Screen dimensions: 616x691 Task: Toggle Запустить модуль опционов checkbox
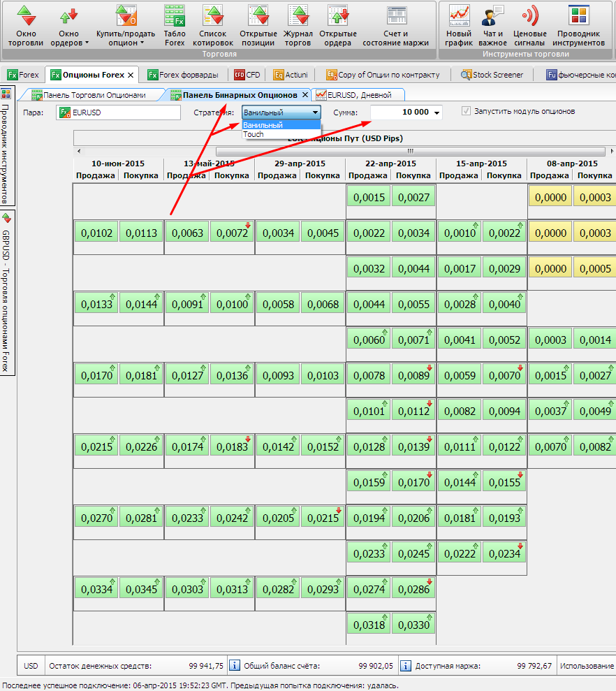pos(467,112)
